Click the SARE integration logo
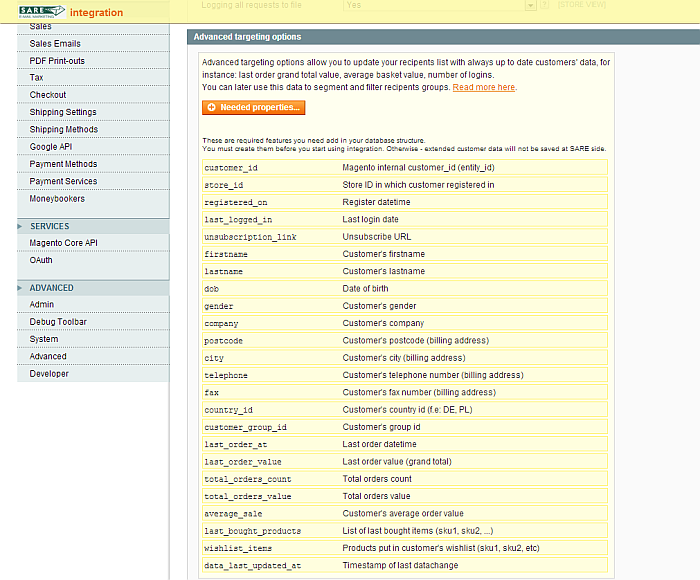The height and width of the screenshot is (580, 700). coord(71,12)
